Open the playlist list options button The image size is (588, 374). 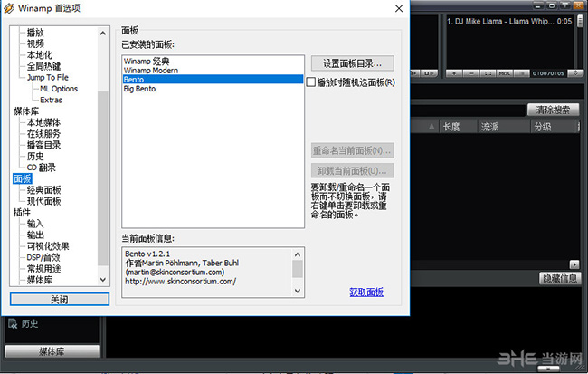[522, 73]
